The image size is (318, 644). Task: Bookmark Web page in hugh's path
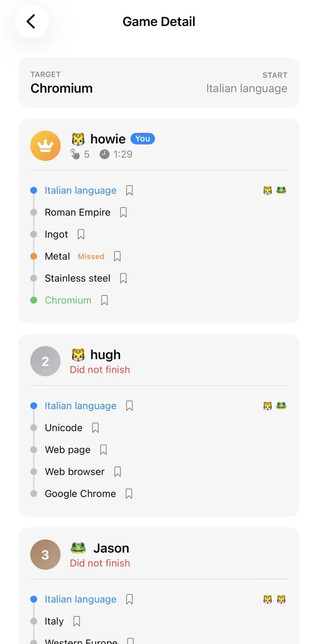tap(103, 450)
